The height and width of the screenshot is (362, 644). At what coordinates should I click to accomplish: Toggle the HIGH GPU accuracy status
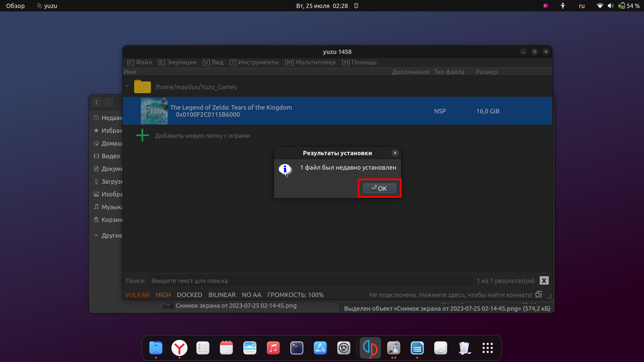tap(163, 295)
